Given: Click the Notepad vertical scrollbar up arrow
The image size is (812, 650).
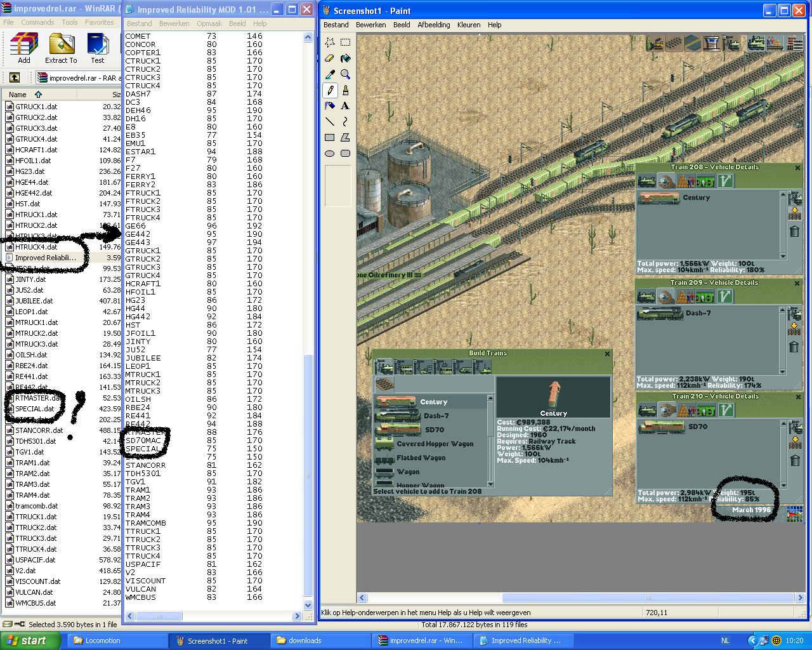Looking at the screenshot, I should (308, 37).
